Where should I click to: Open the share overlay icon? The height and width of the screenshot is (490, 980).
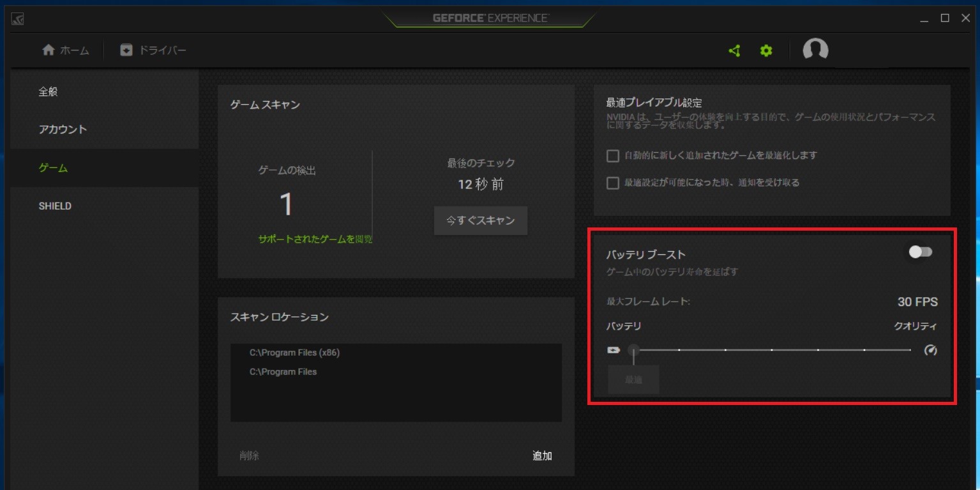(x=734, y=50)
